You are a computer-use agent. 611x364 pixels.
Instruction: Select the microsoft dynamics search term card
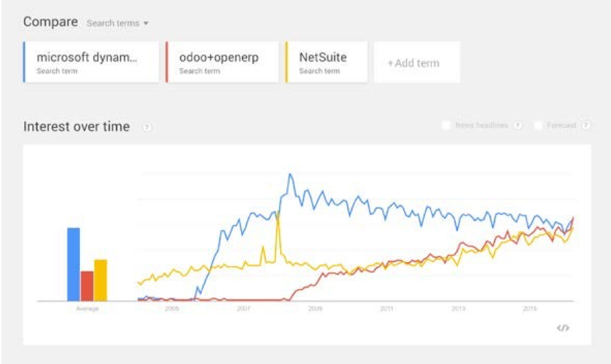coord(91,62)
